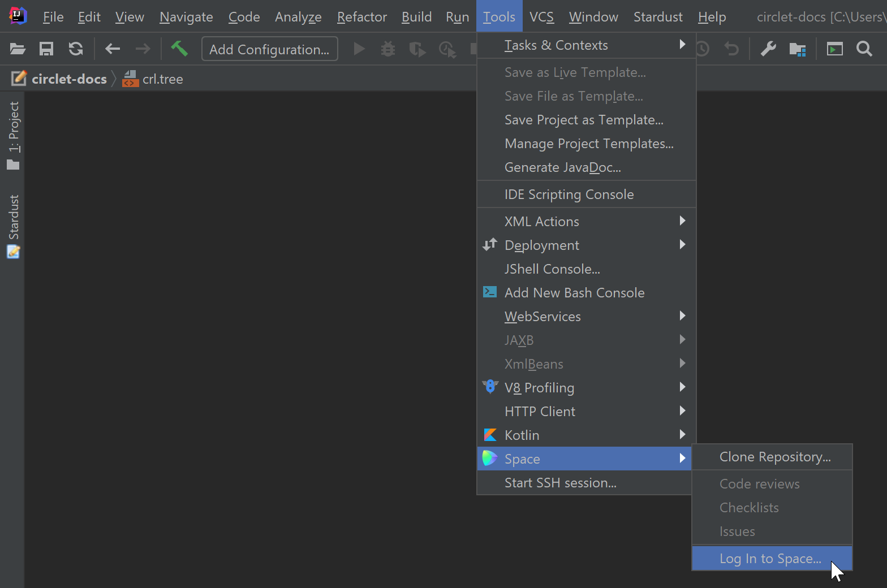The image size is (887, 588).
Task: Open the View menu
Action: click(130, 17)
